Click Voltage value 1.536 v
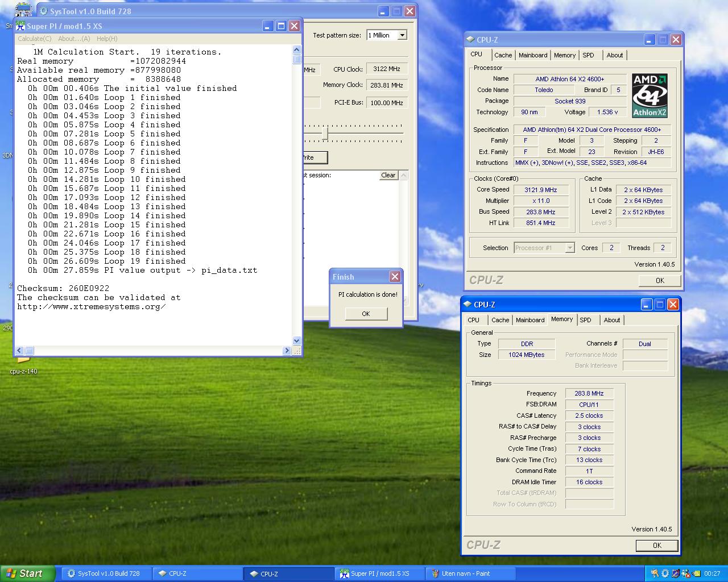The height and width of the screenshot is (582, 728). [607, 112]
